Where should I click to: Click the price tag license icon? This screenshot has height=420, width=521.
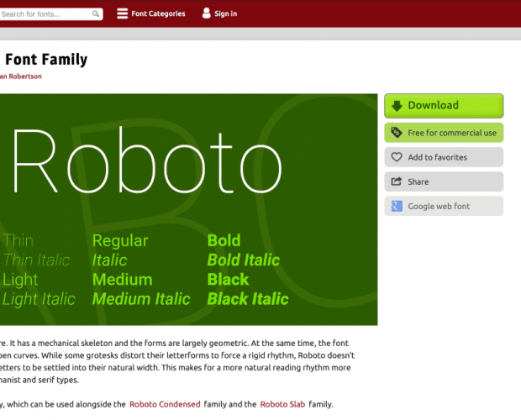(x=397, y=133)
